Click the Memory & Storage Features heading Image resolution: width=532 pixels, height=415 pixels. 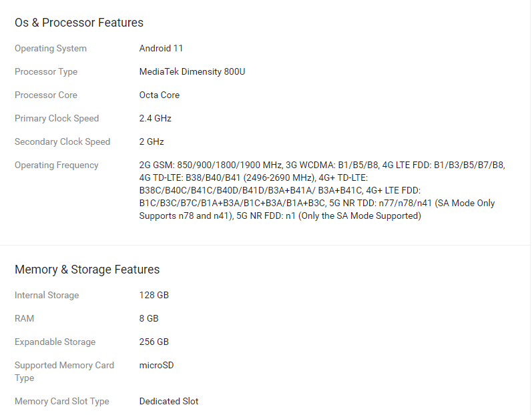click(x=87, y=270)
